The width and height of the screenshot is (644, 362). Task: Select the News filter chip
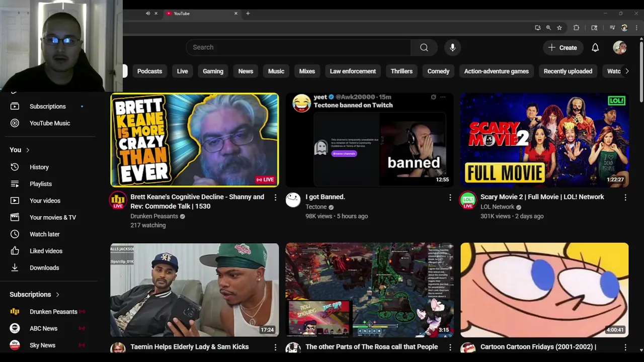pyautogui.click(x=246, y=71)
